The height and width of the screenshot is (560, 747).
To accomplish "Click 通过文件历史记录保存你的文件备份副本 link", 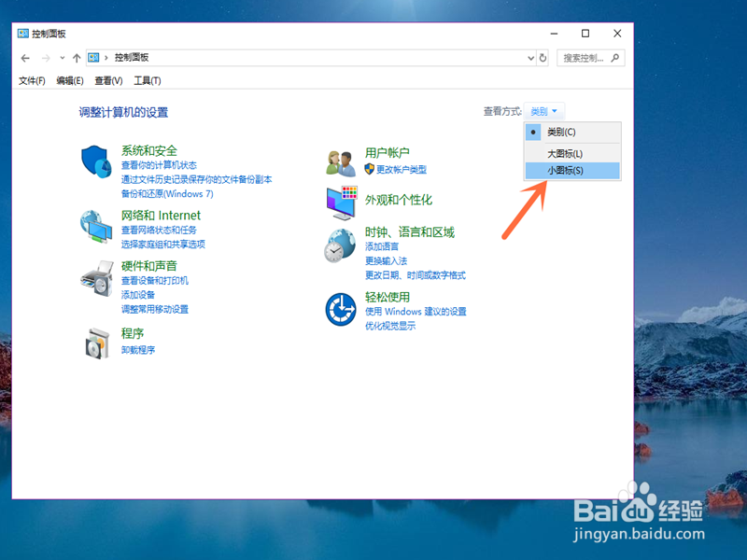I will 196,179.
